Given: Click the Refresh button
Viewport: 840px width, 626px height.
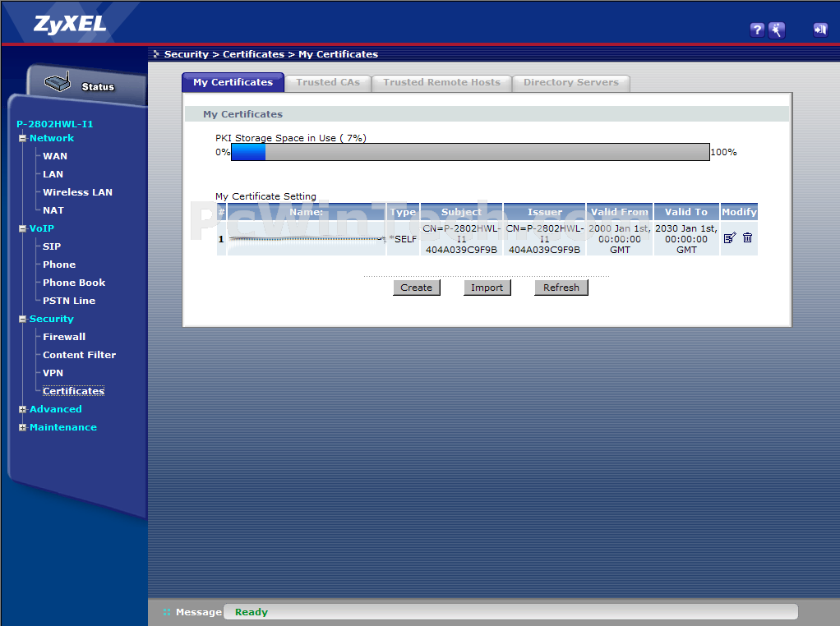Looking at the screenshot, I should click(x=561, y=288).
